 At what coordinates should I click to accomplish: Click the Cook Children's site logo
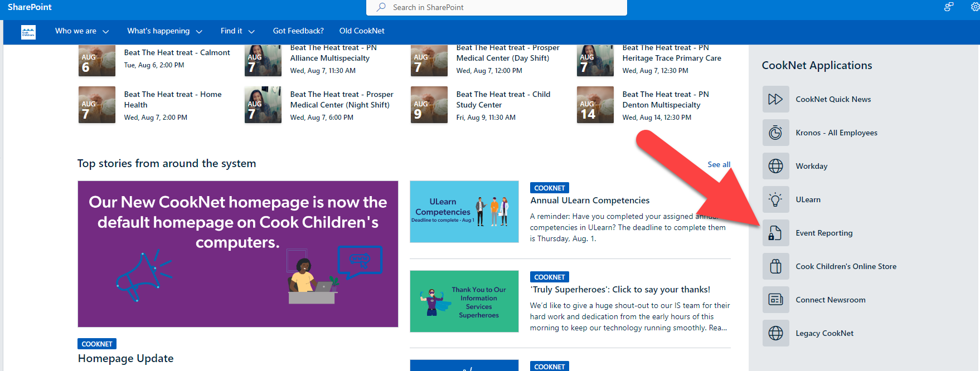click(28, 32)
